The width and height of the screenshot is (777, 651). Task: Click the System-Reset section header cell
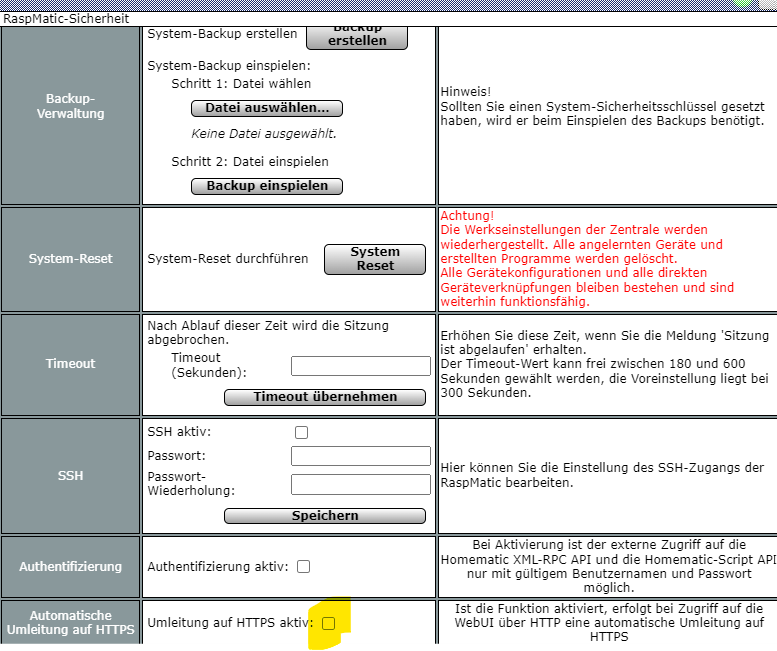coord(70,259)
